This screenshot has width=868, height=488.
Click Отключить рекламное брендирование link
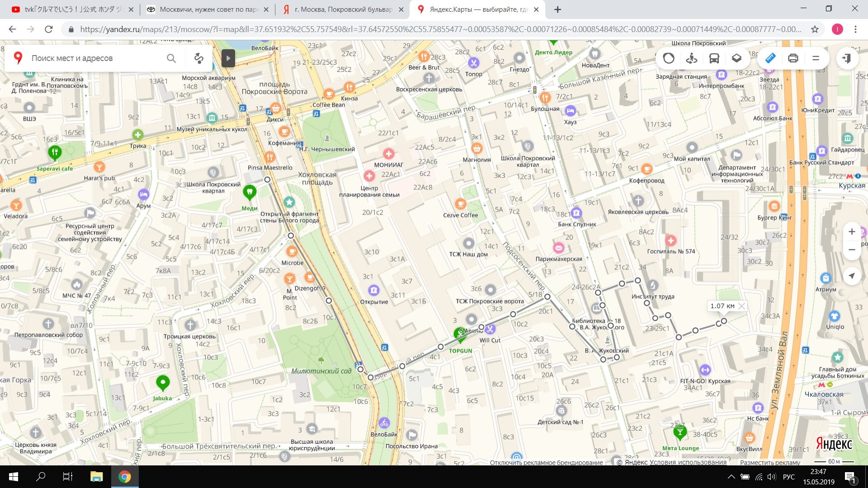(x=546, y=462)
